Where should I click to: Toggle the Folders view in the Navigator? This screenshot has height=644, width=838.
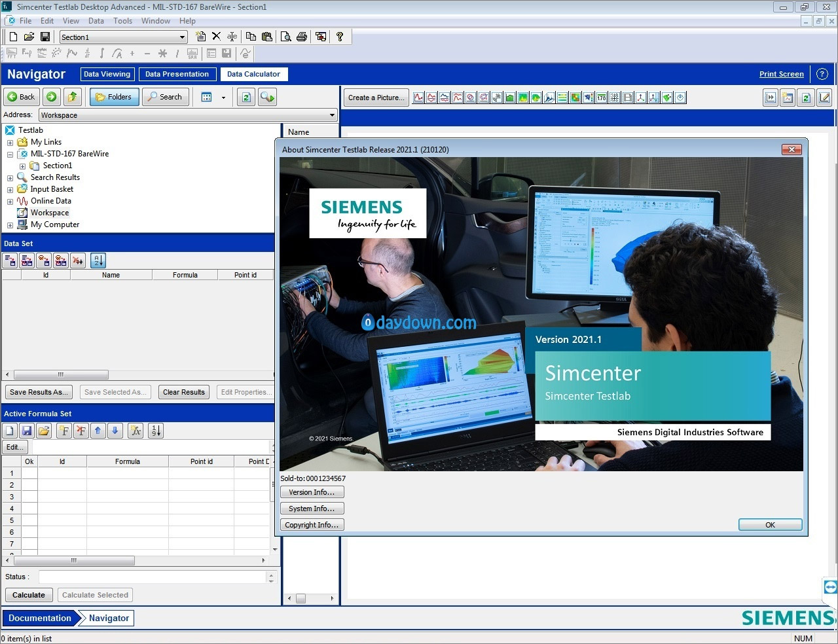pos(113,96)
